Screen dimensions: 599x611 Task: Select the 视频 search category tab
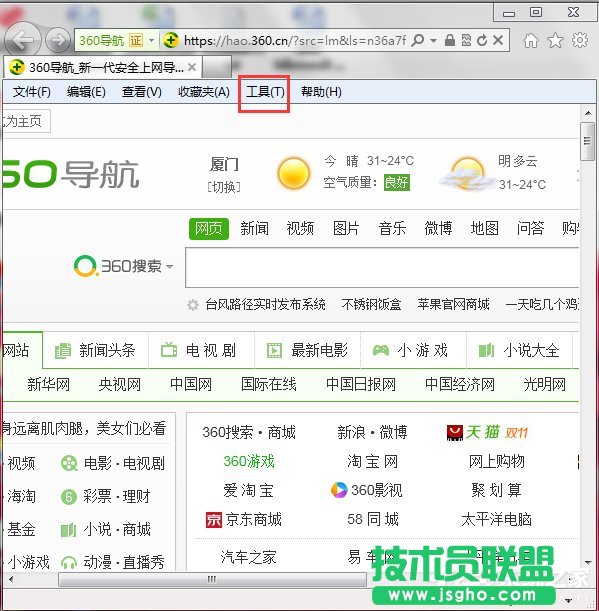pos(300,228)
